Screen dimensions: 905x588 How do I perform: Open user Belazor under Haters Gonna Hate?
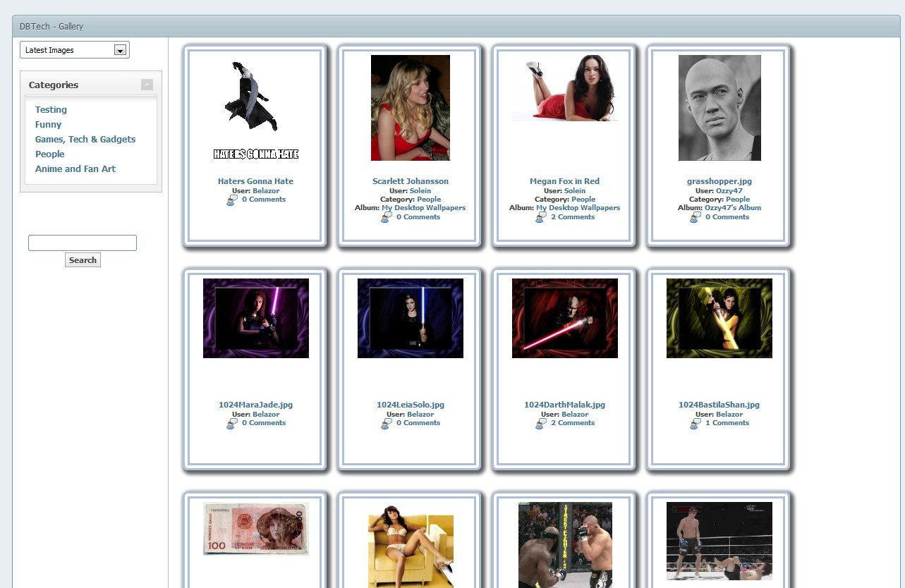[x=266, y=191]
